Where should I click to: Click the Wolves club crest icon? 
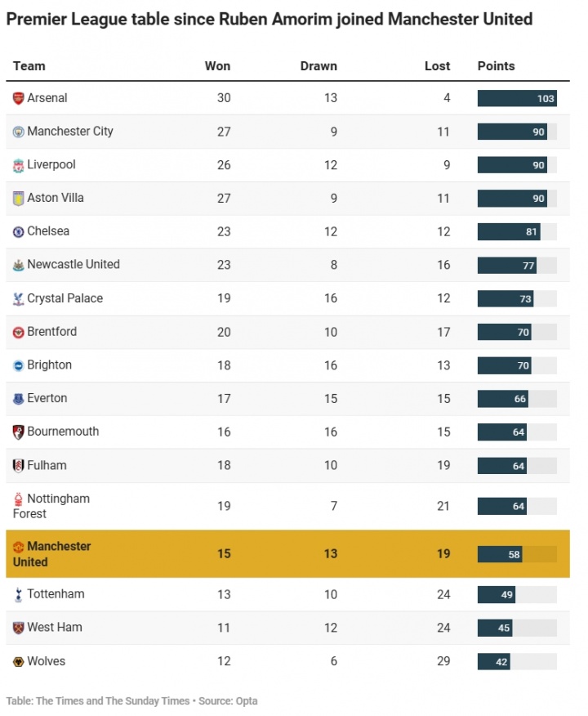point(19,661)
